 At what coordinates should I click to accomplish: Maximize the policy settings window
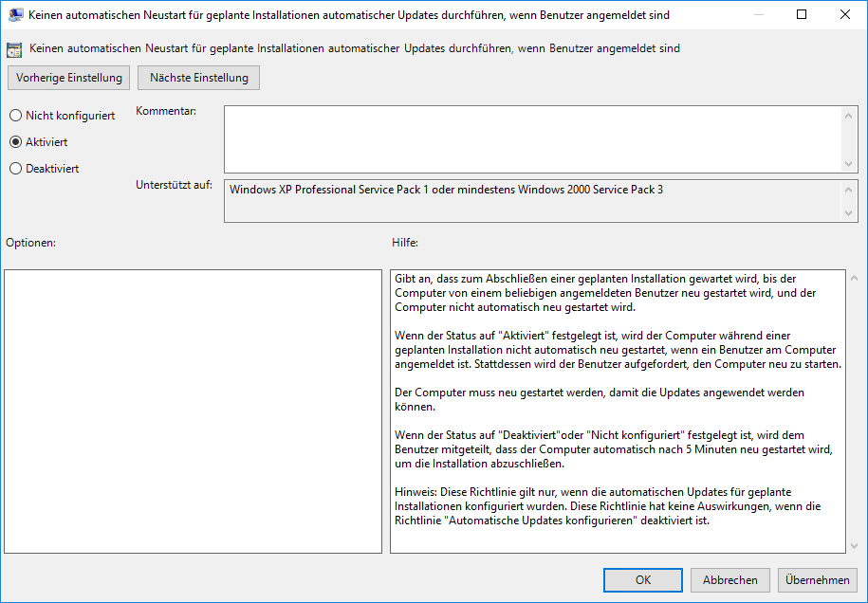[802, 14]
